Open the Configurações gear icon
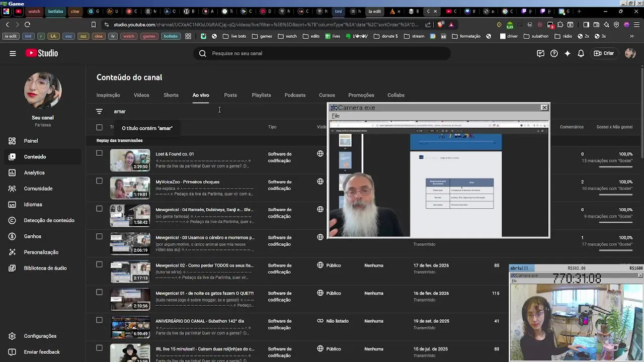This screenshot has height=362, width=644. pos(12,336)
